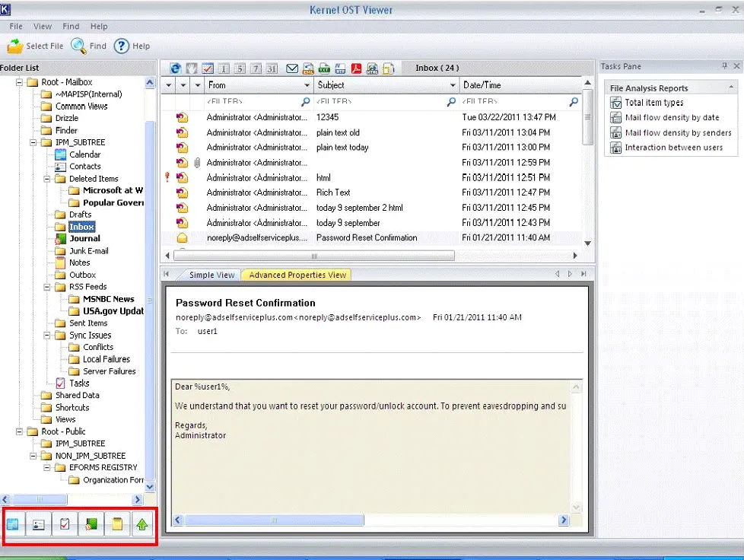
Task: Click the Select File button
Action: coord(35,46)
